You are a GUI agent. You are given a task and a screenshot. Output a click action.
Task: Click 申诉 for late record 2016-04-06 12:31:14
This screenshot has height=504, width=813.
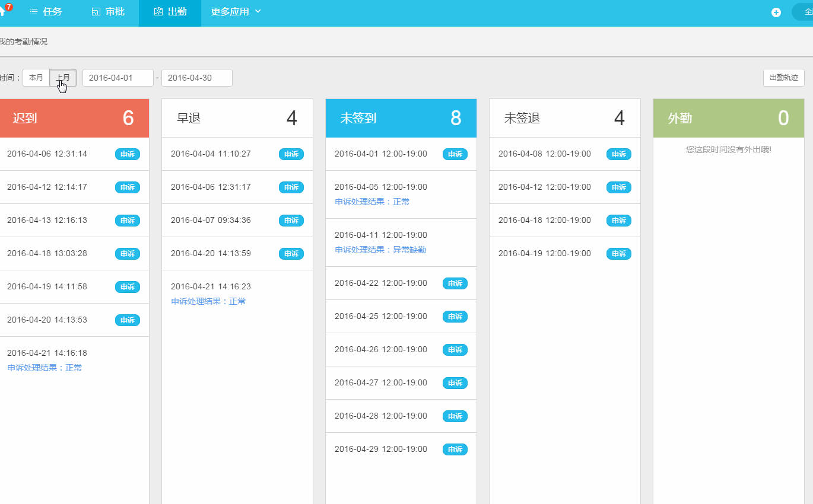[x=128, y=154]
